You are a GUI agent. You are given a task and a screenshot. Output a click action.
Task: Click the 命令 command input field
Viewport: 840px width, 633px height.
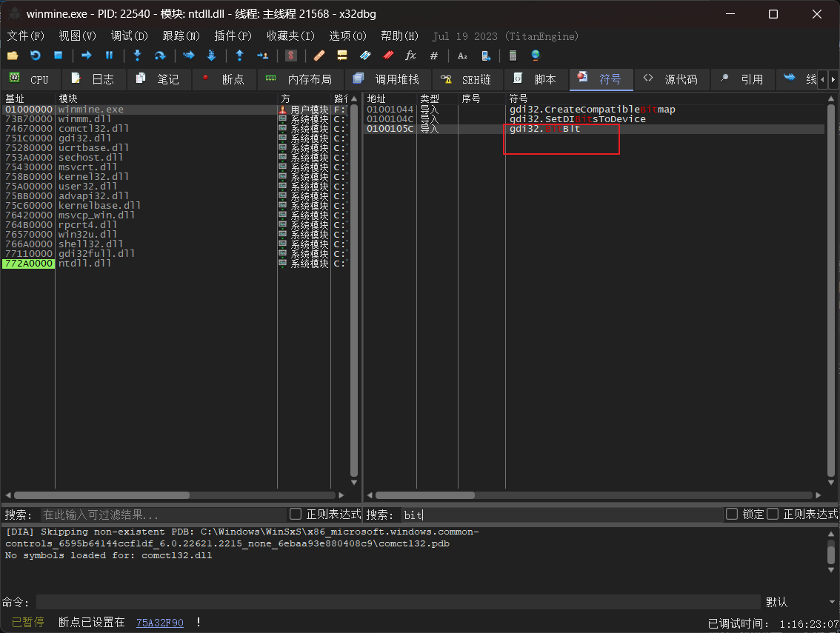[398, 602]
